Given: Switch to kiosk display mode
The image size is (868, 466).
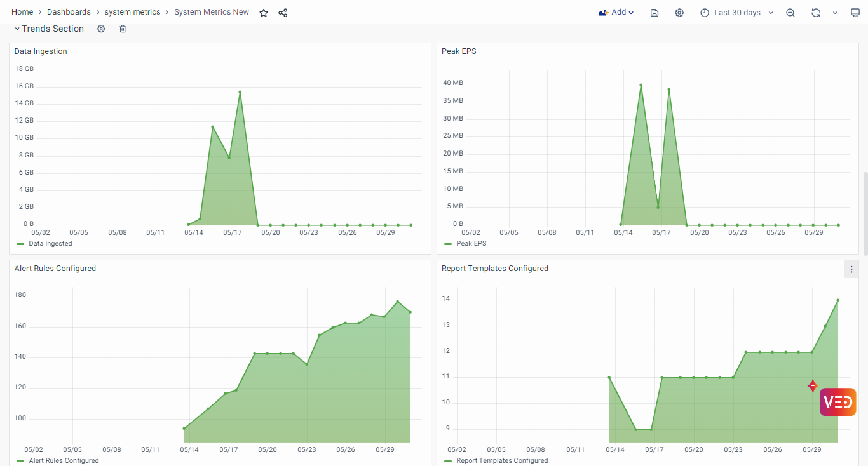Looking at the screenshot, I should pyautogui.click(x=855, y=13).
